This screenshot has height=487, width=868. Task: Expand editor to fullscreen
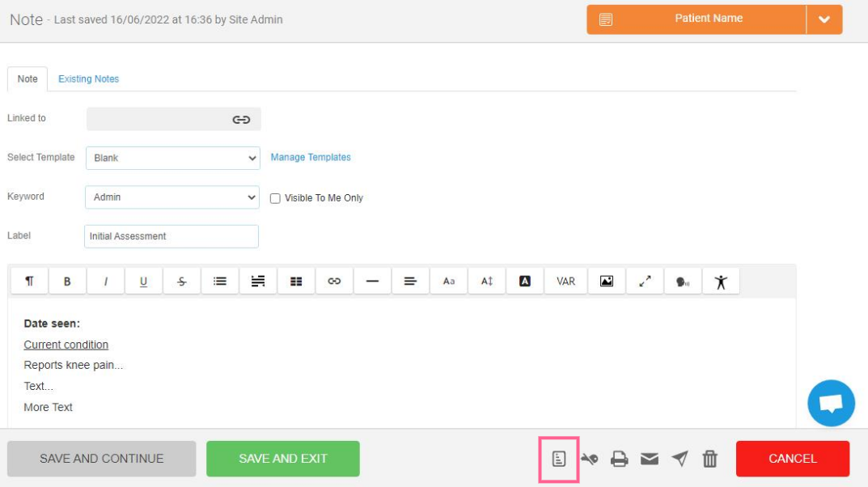(645, 282)
